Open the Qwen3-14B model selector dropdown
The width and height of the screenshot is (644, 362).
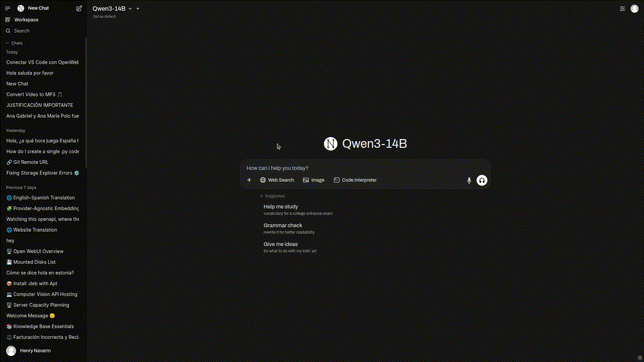[112, 9]
